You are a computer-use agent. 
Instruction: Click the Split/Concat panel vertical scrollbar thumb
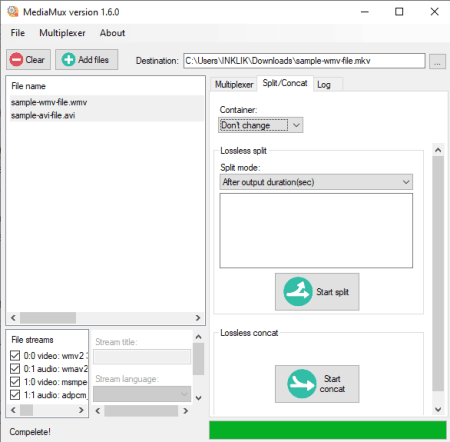click(438, 273)
